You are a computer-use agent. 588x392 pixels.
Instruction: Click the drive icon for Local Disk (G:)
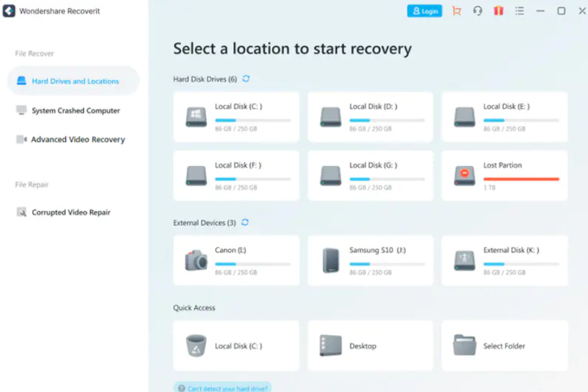[x=331, y=175]
